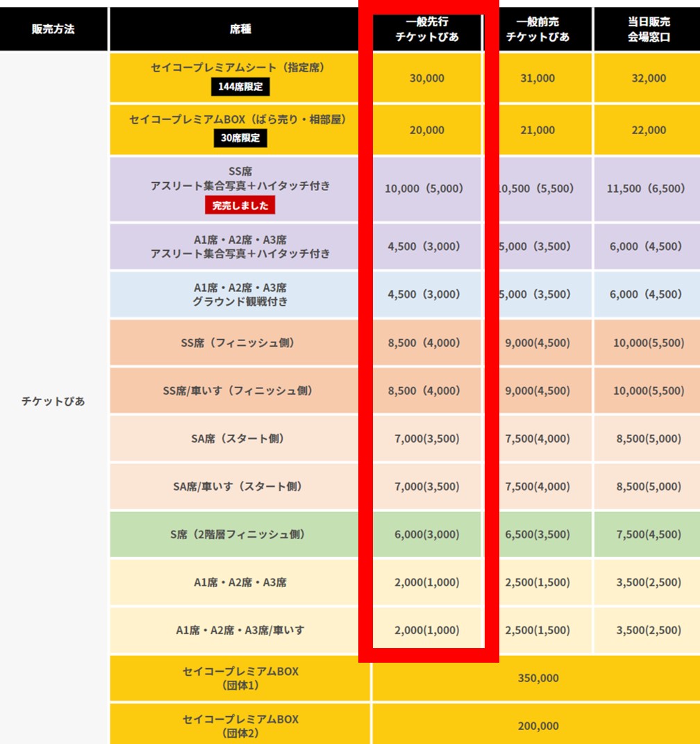This screenshot has width=700, height=744.
Task: Click 6,000（4,500） in the グラウンド観戦付き row
Action: pyautogui.click(x=649, y=295)
